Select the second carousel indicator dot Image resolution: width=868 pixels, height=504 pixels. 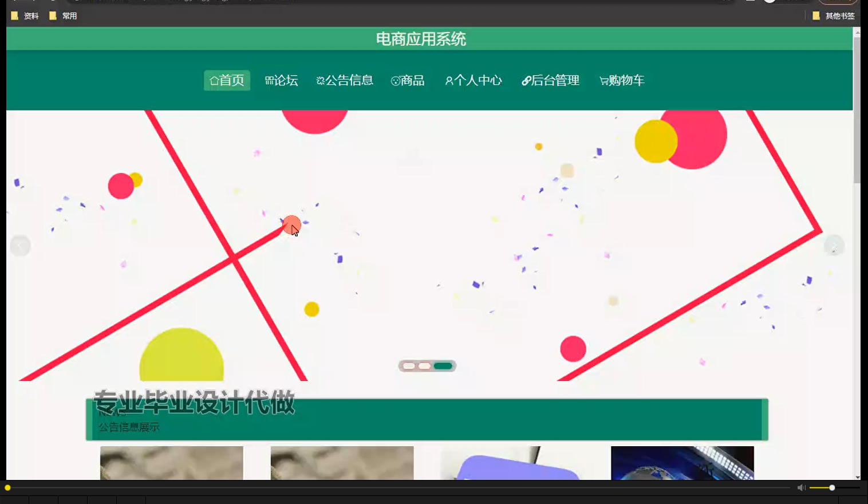click(424, 365)
